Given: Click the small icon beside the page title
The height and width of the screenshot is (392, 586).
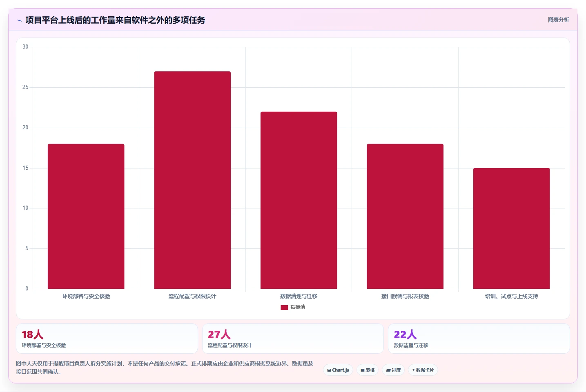Looking at the screenshot, I should [19, 20].
